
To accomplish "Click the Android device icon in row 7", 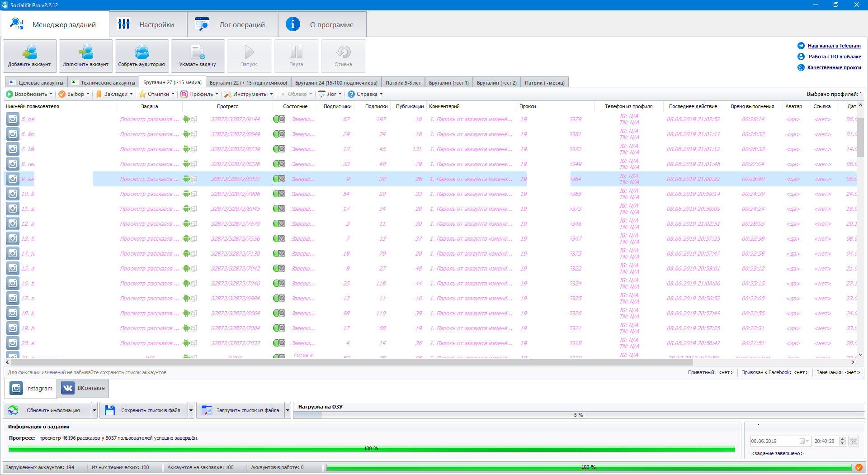I will click(x=186, y=149).
